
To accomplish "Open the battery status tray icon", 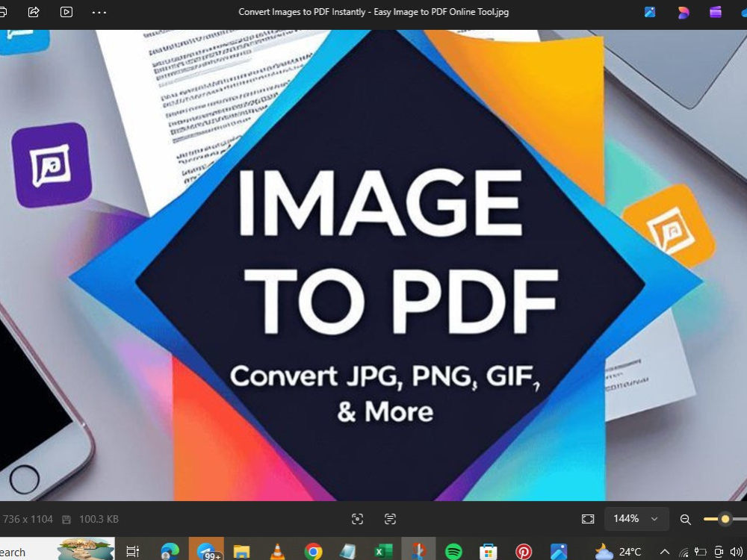I will pos(701,552).
